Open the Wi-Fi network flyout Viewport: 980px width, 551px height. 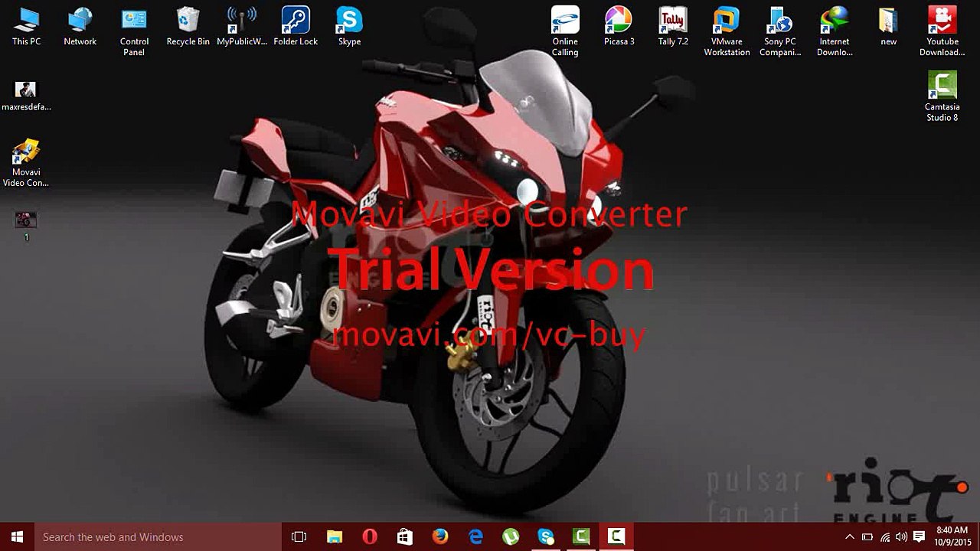click(885, 537)
